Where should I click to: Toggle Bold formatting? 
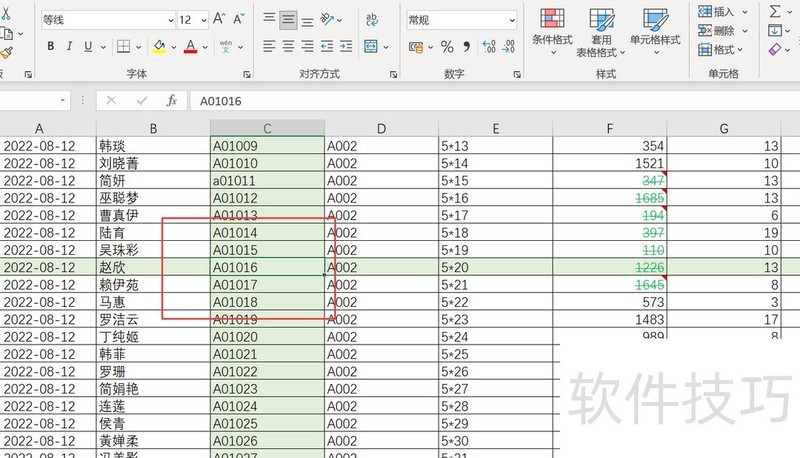pyautogui.click(x=51, y=46)
